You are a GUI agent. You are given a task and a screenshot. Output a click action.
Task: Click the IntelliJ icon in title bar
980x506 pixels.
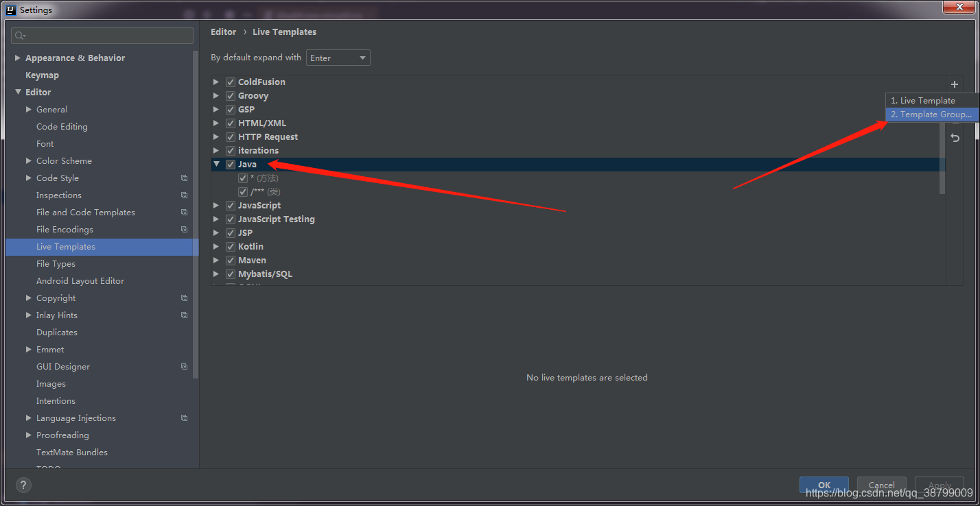coord(10,10)
